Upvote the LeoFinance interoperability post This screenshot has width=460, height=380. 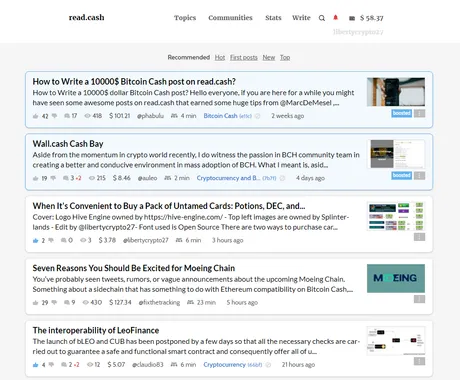pyautogui.click(x=36, y=365)
